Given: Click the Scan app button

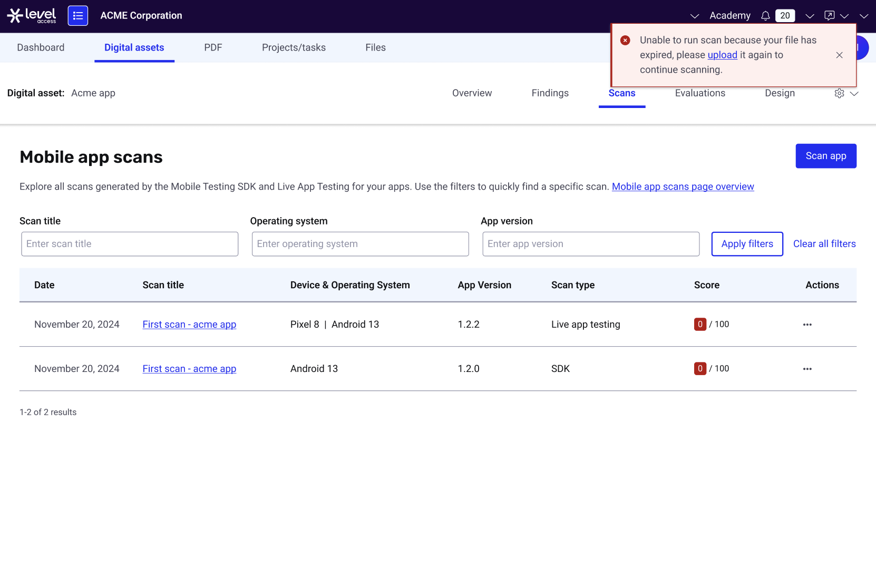Looking at the screenshot, I should pos(826,156).
